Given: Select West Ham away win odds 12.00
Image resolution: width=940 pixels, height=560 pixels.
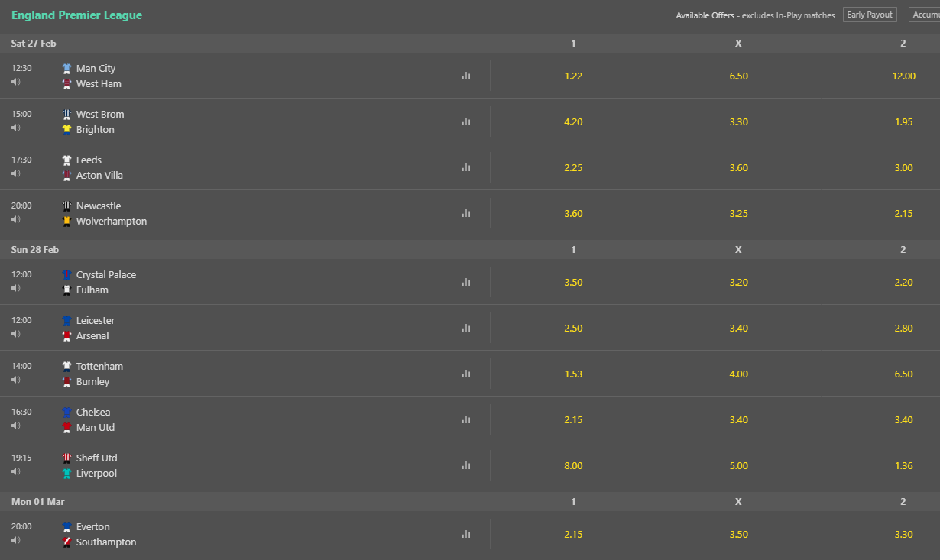Looking at the screenshot, I should (903, 76).
